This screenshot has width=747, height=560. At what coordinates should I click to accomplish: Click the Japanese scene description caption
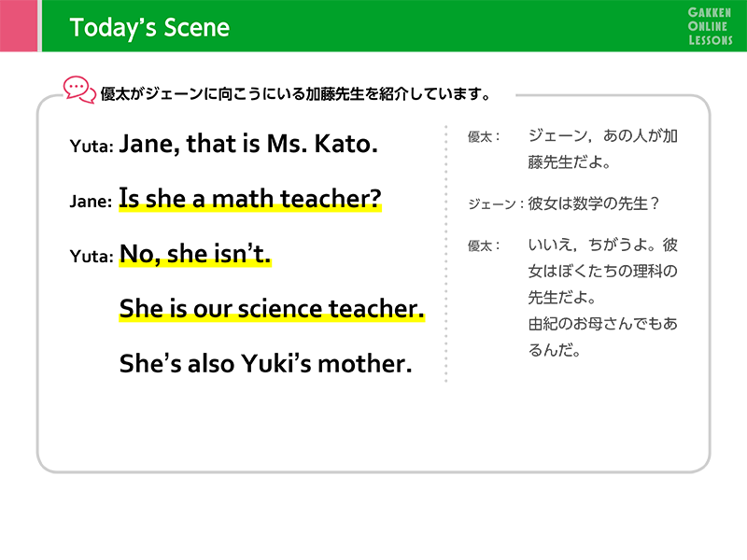(295, 94)
